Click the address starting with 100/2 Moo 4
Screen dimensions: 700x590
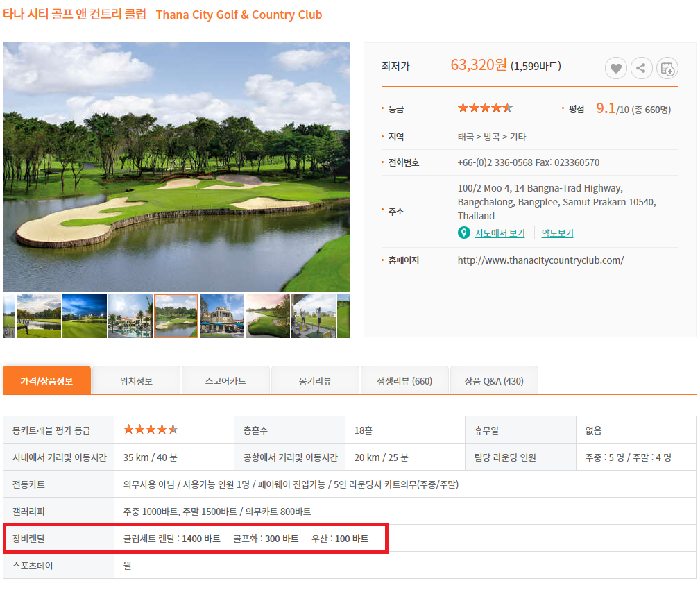556,202
